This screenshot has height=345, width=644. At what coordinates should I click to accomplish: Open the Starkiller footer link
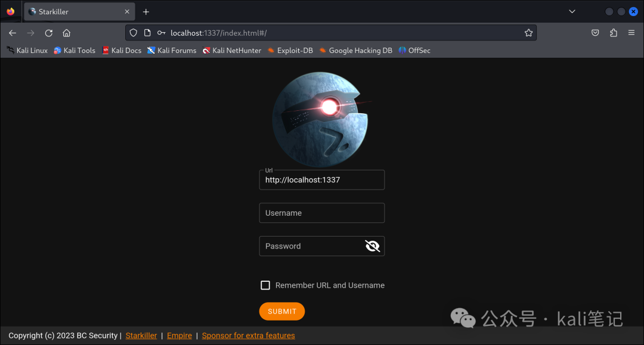(x=141, y=335)
